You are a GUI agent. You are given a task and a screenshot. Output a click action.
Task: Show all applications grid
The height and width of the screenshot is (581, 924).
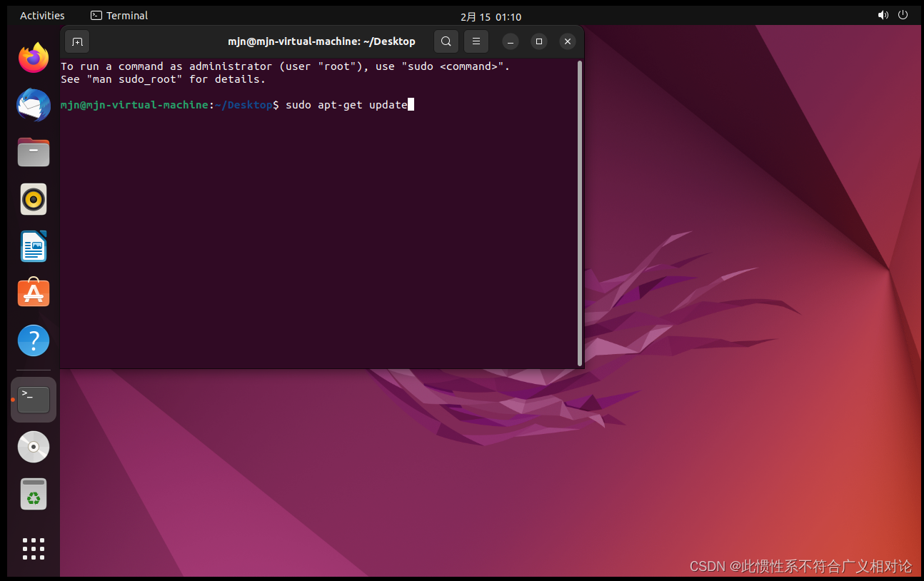click(33, 549)
